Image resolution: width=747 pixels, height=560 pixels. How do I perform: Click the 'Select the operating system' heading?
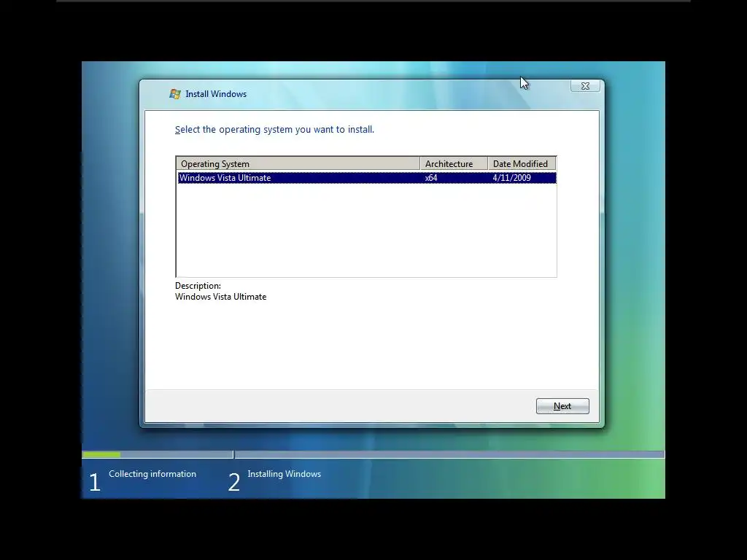274,130
